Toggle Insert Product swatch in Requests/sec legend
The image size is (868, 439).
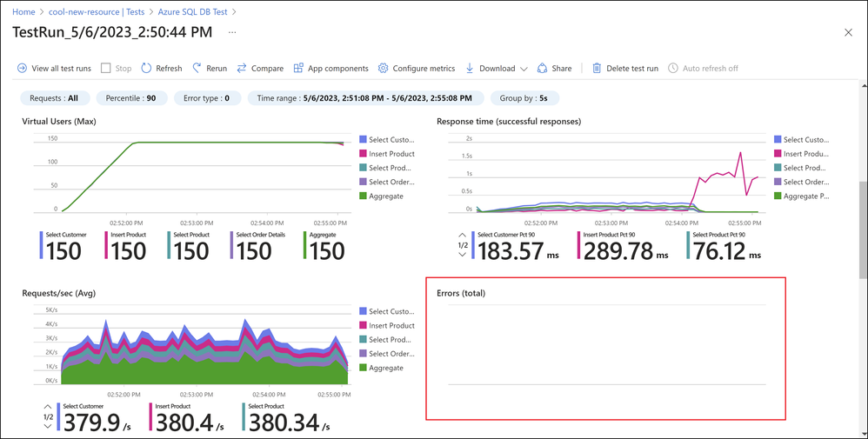(x=364, y=325)
